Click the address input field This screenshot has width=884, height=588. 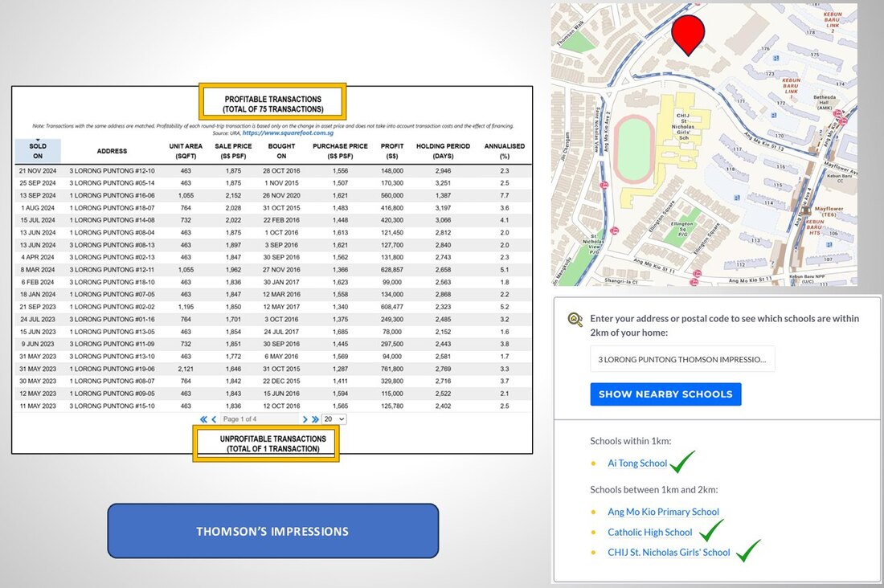coord(682,359)
